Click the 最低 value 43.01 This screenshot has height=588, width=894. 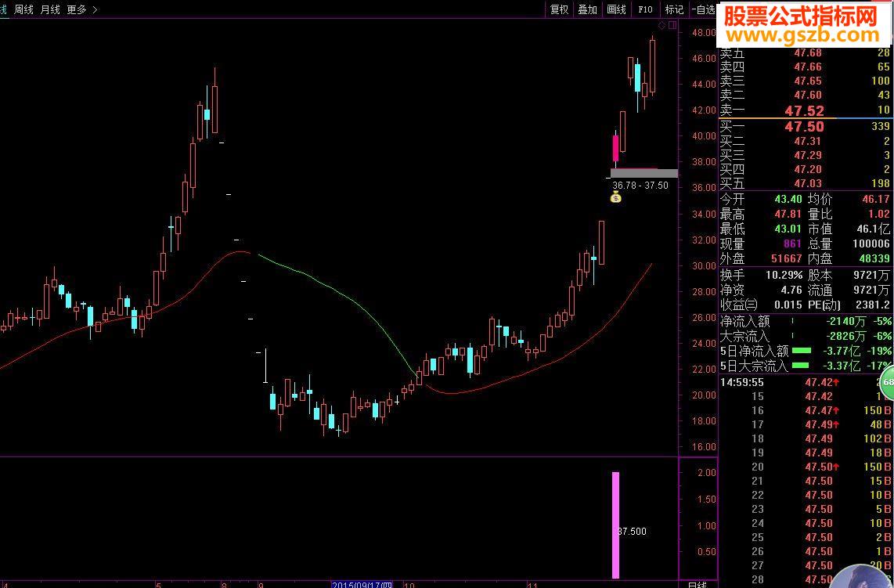pos(788,229)
